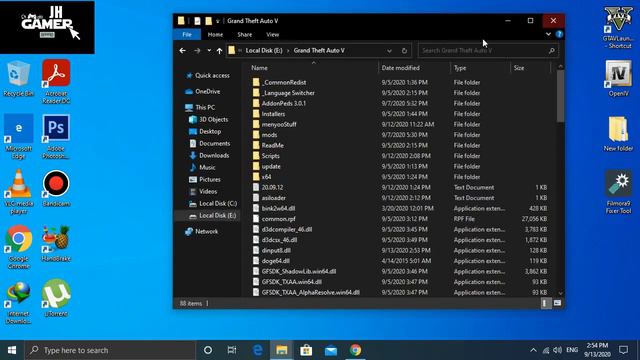Select the Microsoft Edge desktop shortcut
The image size is (640, 360).
point(18,137)
